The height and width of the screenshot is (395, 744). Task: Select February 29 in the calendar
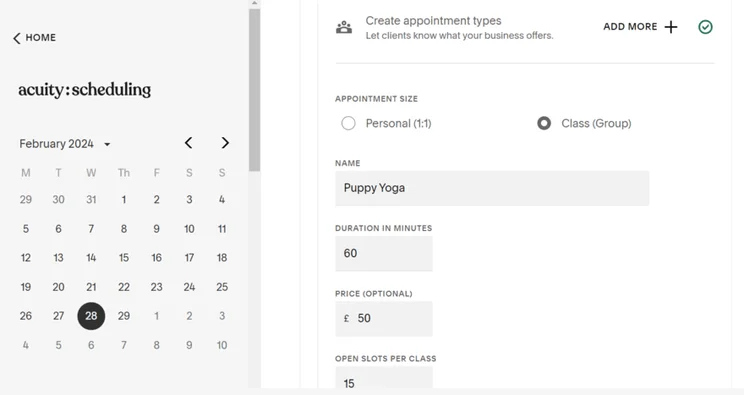[124, 316]
